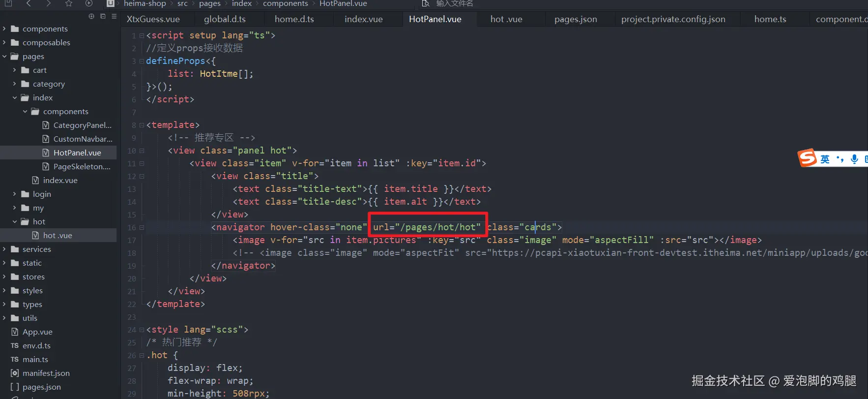Expand the composables folder arrow
The height and width of the screenshot is (399, 868).
tap(4, 42)
